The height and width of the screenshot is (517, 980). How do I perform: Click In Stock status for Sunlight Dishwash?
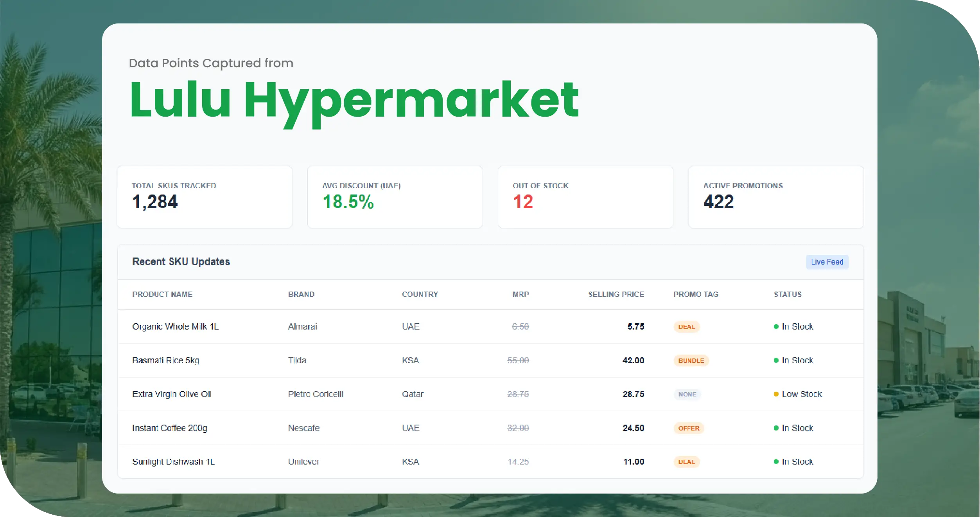(797, 462)
